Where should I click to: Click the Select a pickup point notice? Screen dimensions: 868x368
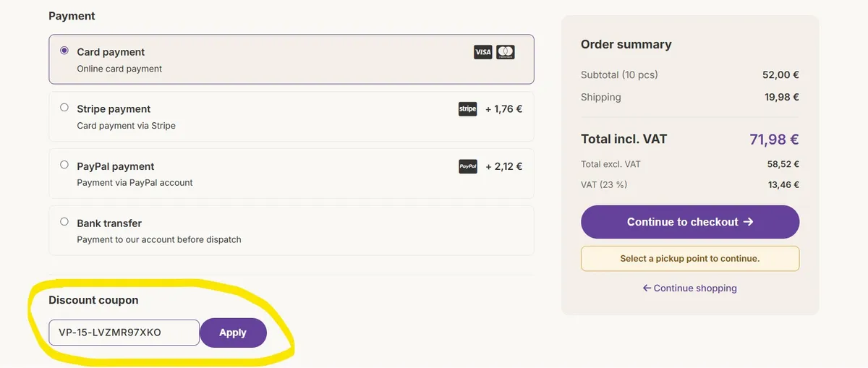pyautogui.click(x=690, y=258)
